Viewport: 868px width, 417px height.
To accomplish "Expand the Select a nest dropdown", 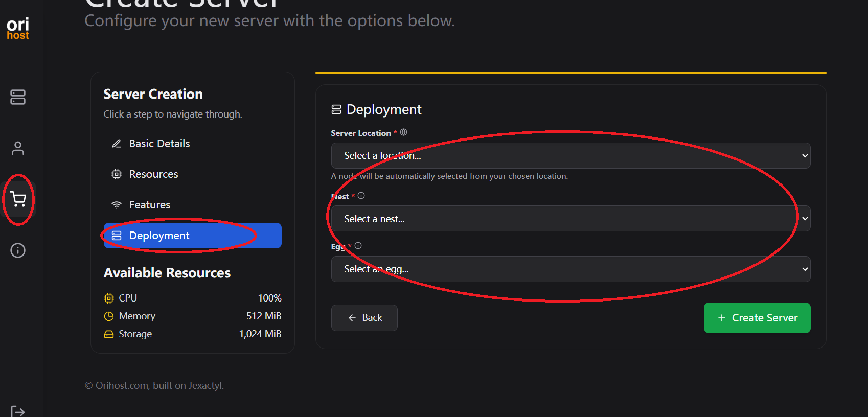I will pyautogui.click(x=570, y=219).
